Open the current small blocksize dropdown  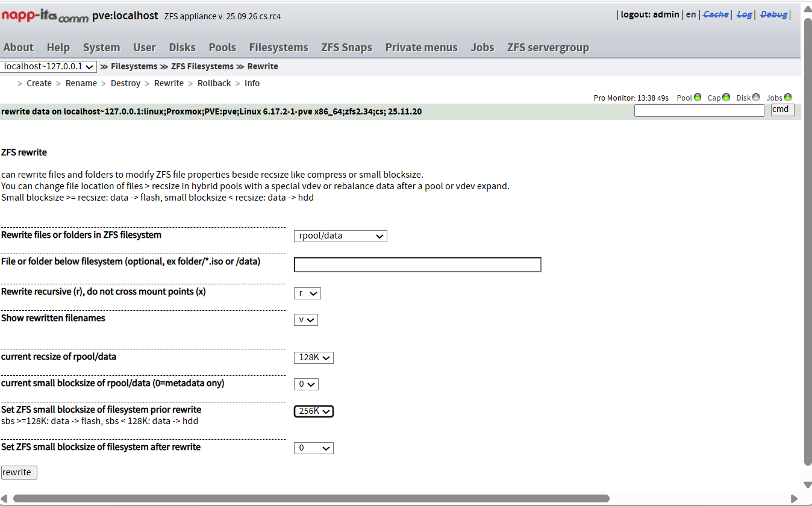click(306, 384)
